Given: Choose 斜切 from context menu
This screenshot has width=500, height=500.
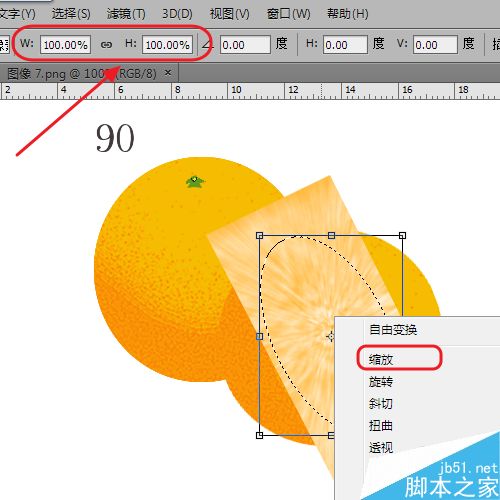Looking at the screenshot, I should [381, 404].
